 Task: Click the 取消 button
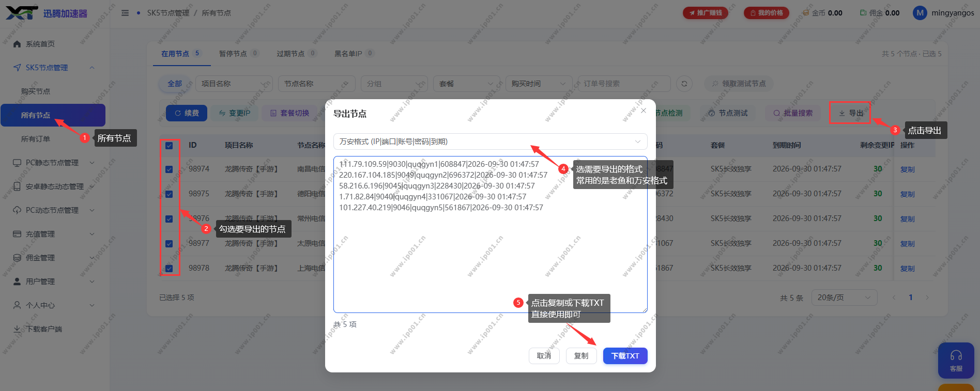544,356
